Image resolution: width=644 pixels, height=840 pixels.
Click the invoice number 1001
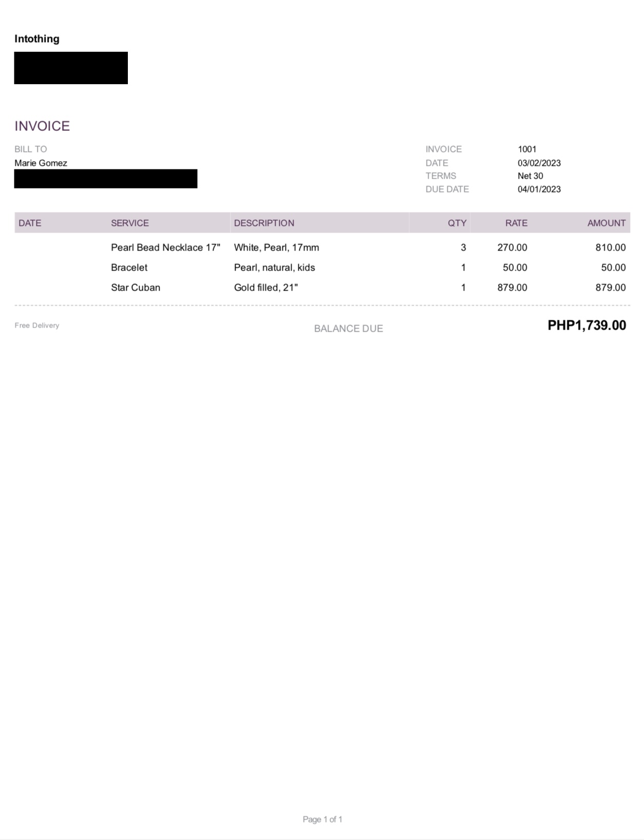(527, 149)
